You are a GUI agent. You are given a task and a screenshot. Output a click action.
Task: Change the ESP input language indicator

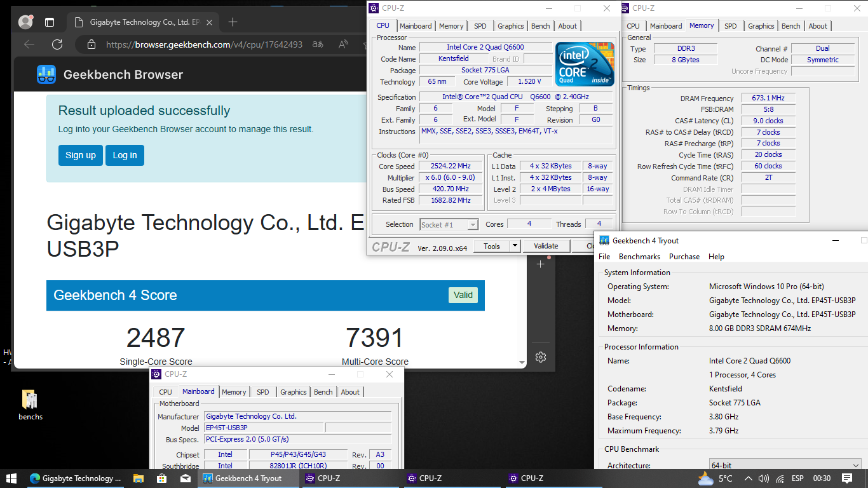[797, 478]
